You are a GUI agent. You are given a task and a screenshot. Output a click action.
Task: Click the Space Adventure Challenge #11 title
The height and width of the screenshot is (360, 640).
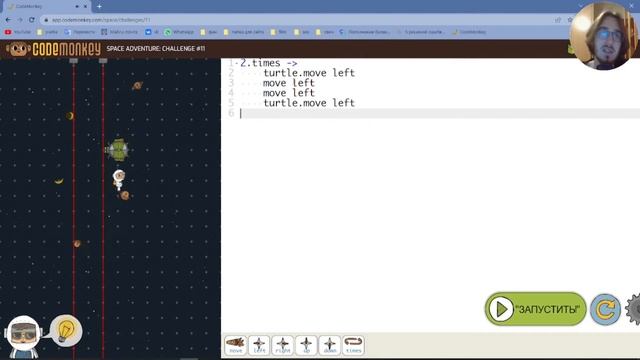click(156, 49)
